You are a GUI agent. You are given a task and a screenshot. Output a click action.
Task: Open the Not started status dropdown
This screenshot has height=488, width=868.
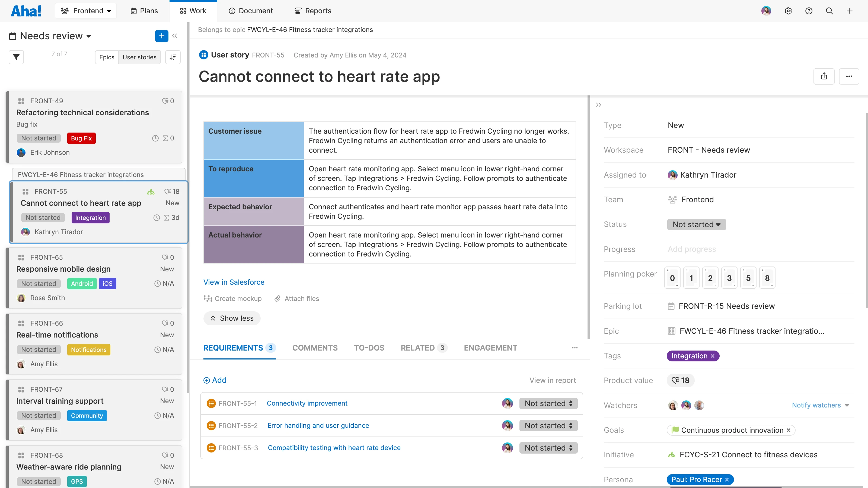tap(696, 224)
